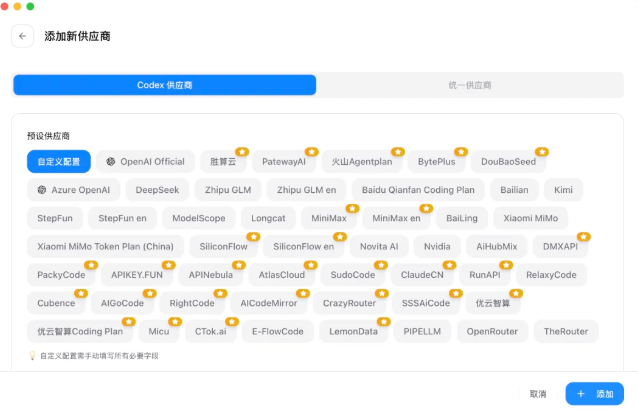Viewport: 638px width, 411px height.
Task: Select the Zhipu GLM preset
Action: point(228,190)
